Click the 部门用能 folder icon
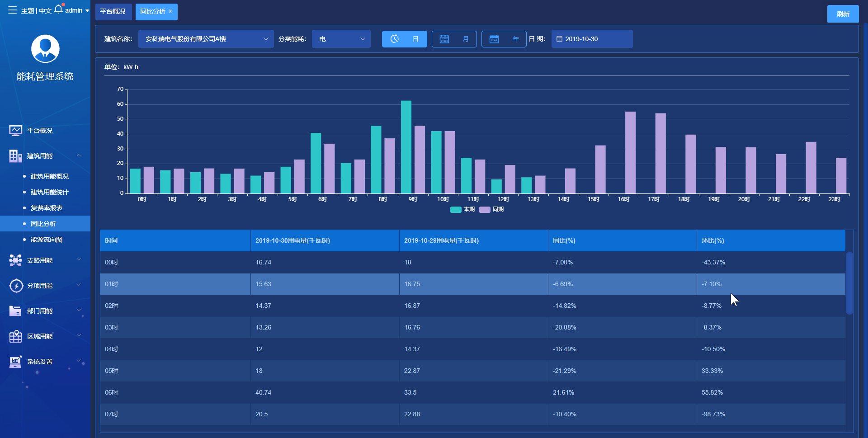This screenshot has width=868, height=438. point(16,311)
